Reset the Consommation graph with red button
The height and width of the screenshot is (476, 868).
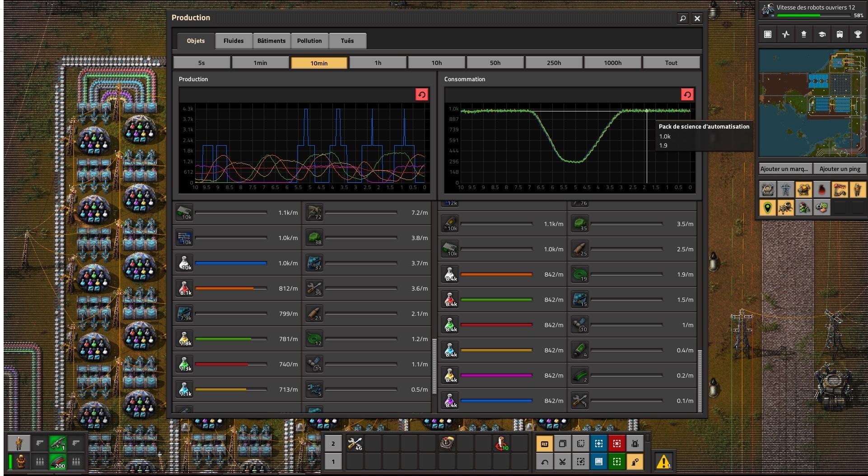687,94
